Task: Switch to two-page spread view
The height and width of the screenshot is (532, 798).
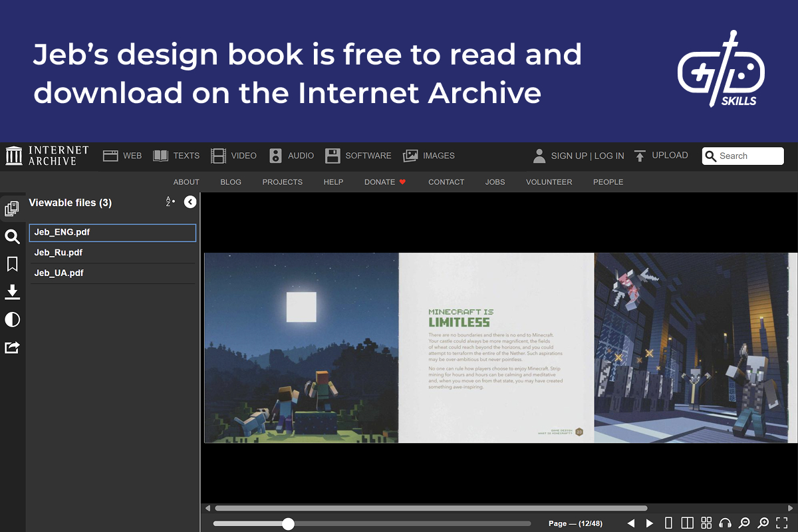Action: (689, 523)
